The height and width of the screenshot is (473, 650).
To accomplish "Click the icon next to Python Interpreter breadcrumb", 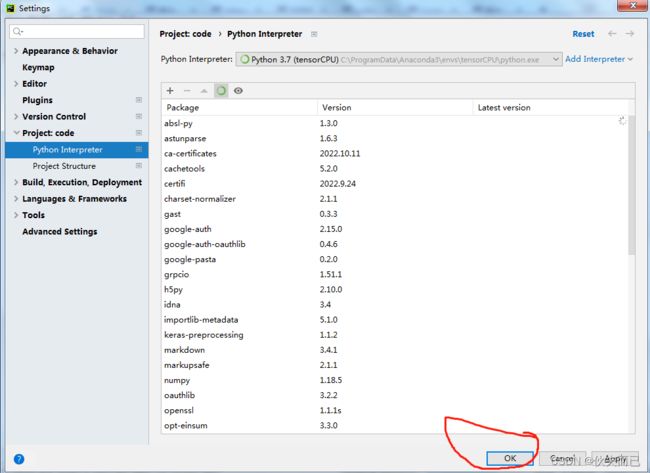I will coord(314,34).
